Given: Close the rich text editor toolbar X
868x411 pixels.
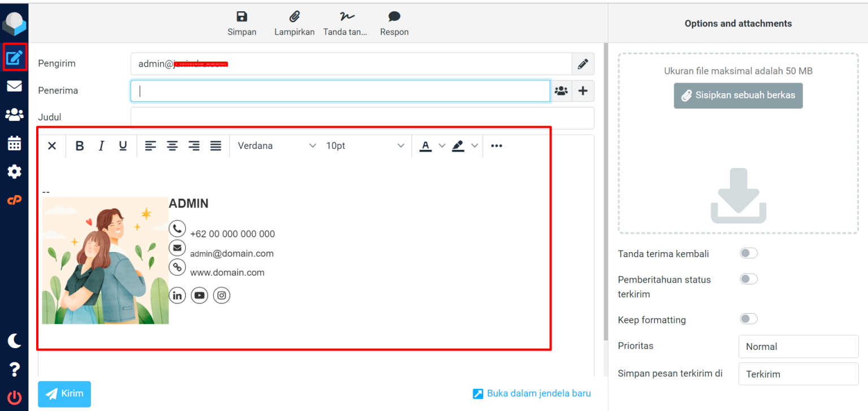Looking at the screenshot, I should tap(52, 146).
